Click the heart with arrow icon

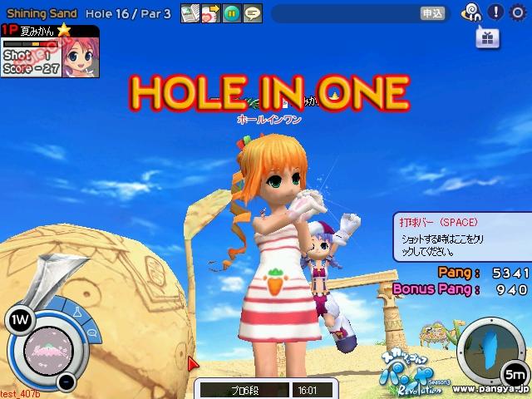click(210, 13)
